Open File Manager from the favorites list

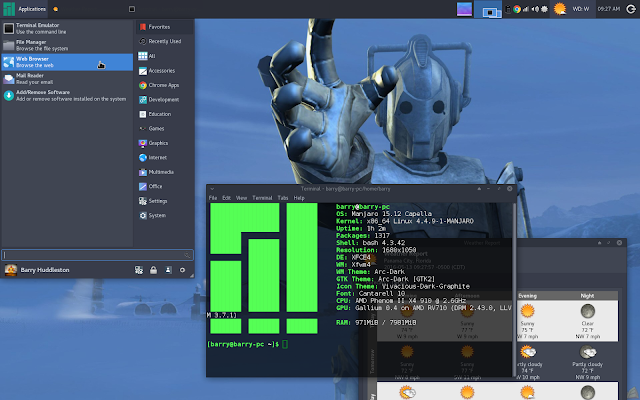67,45
